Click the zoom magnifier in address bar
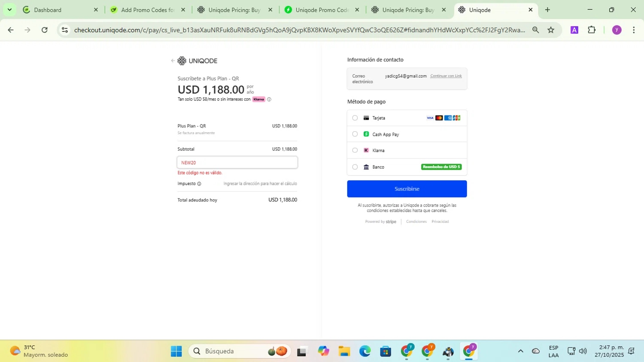Screen dimensions: 644x362 [x=535, y=30]
